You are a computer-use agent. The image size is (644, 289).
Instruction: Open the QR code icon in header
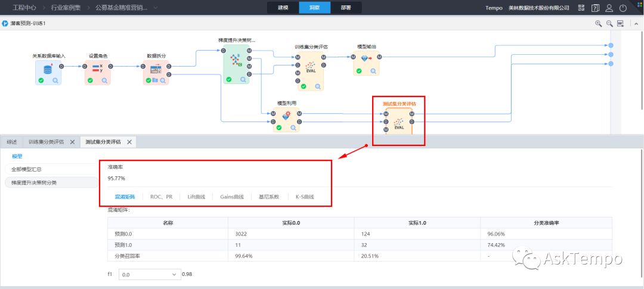point(581,8)
